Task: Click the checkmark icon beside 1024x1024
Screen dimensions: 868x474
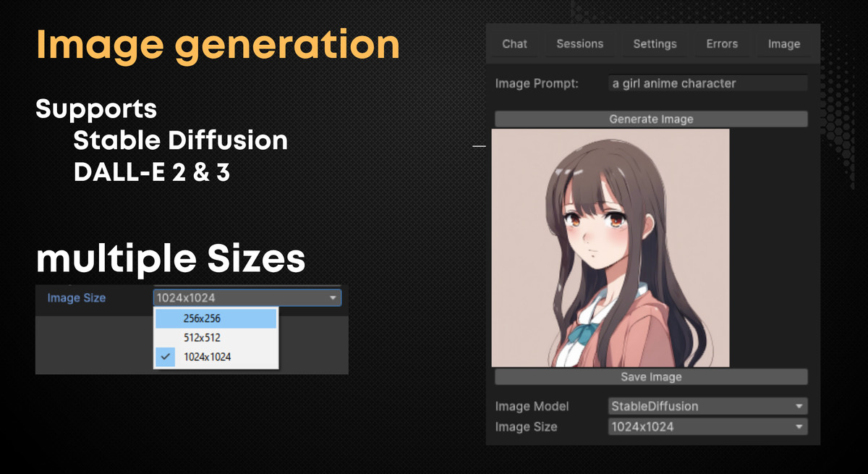Action: click(166, 356)
